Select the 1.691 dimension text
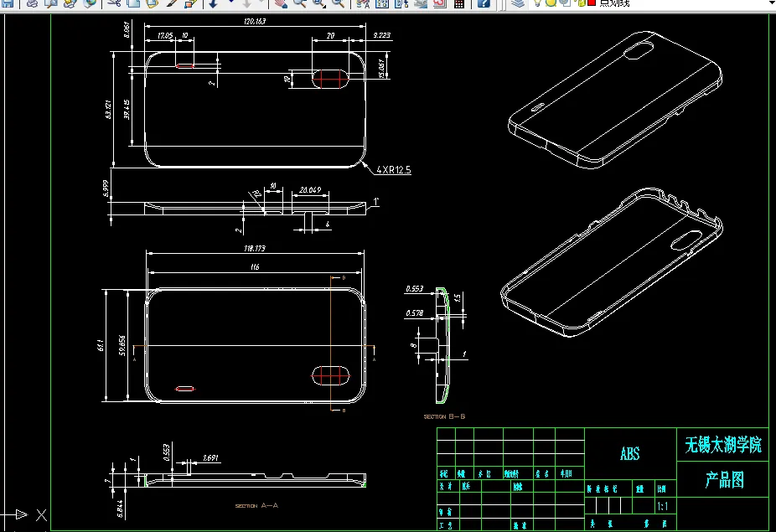This screenshot has height=532, width=776. click(210, 457)
